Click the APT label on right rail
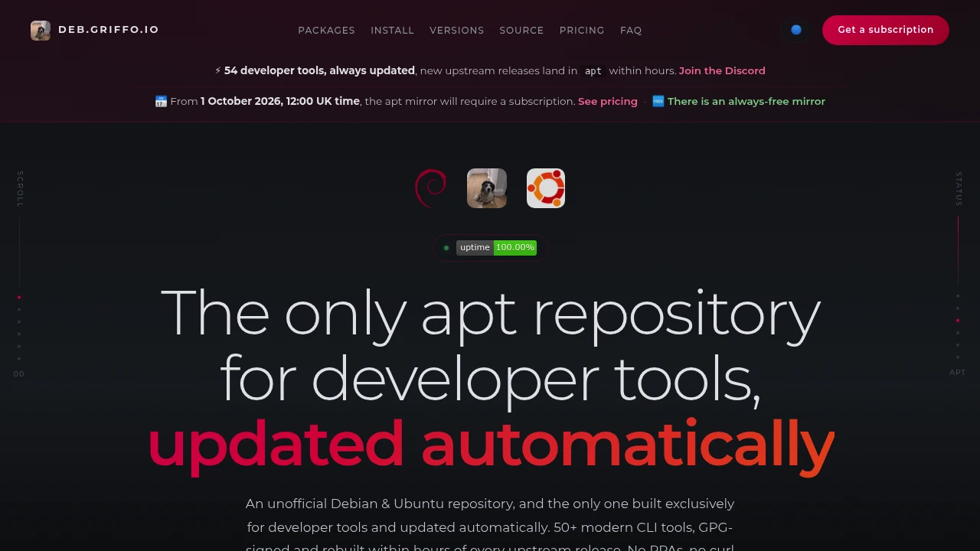The height and width of the screenshot is (551, 980). (x=958, y=373)
